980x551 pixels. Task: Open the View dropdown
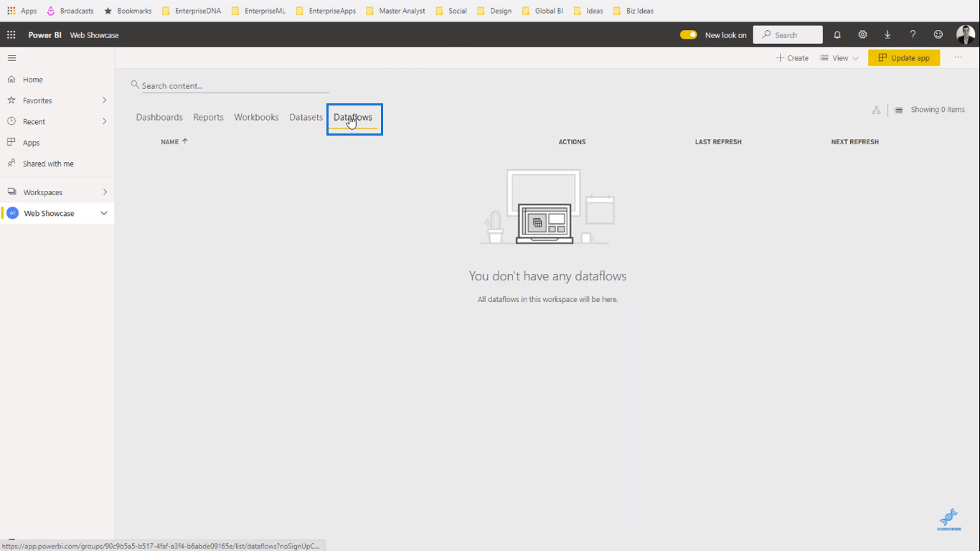pyautogui.click(x=839, y=58)
